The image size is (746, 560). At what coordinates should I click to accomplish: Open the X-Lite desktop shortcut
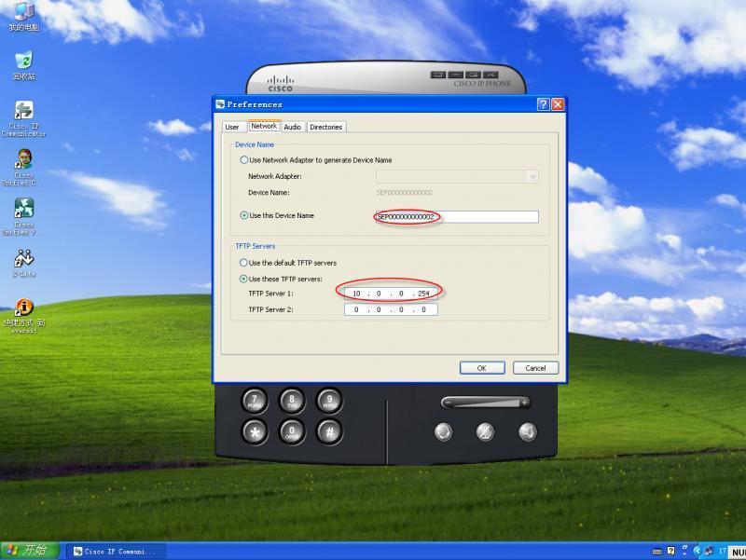coord(24,263)
